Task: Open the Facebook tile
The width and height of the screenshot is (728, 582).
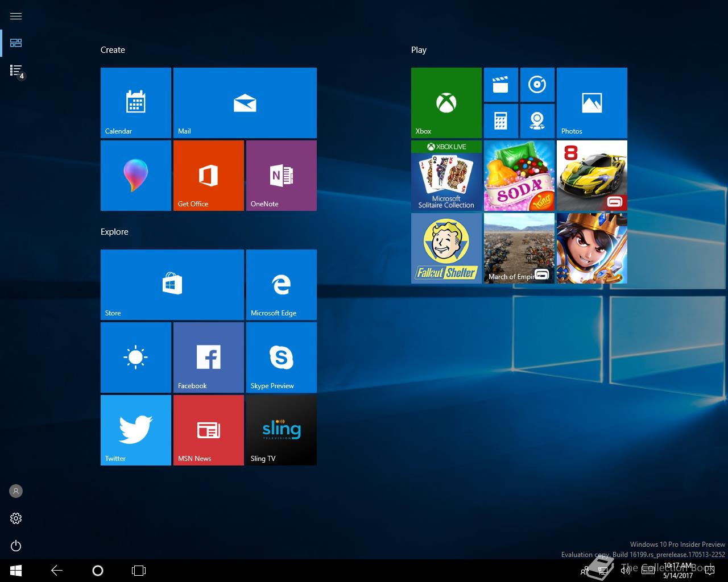Action: click(209, 357)
